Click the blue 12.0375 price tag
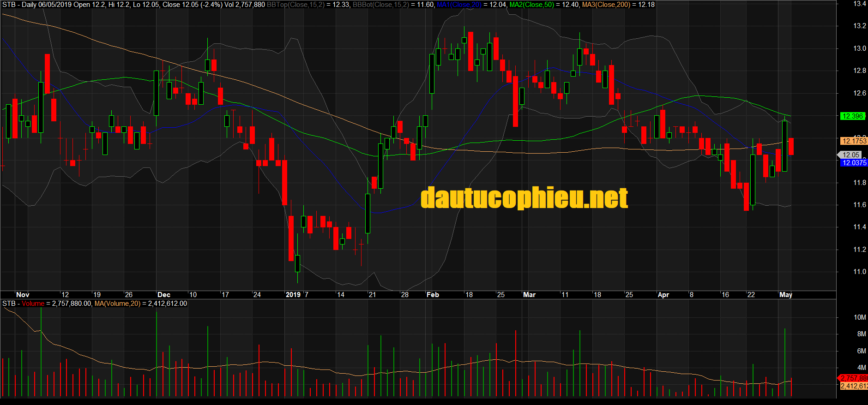This screenshot has width=868, height=405. (x=854, y=163)
